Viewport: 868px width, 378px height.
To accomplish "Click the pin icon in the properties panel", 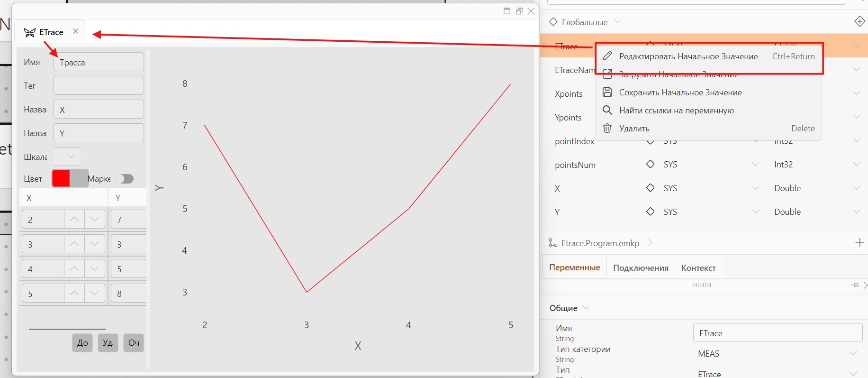I will 855,285.
